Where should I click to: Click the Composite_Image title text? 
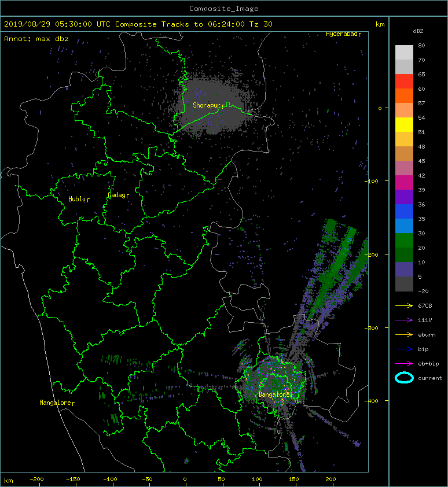[x=224, y=9]
